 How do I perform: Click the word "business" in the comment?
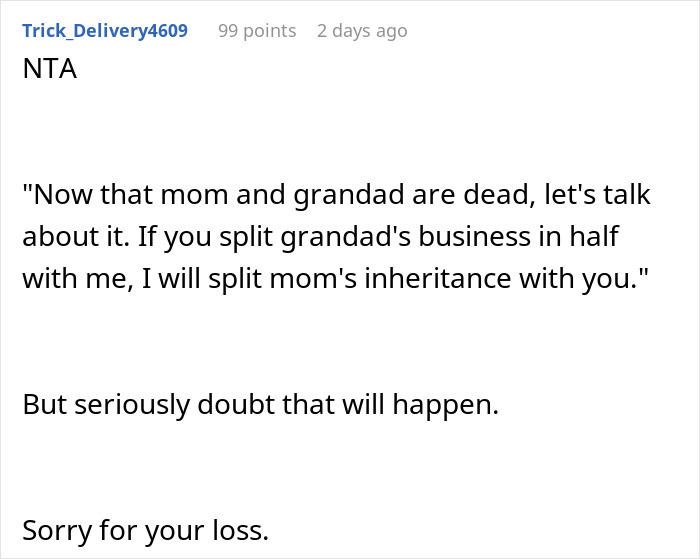pyautogui.click(x=475, y=237)
